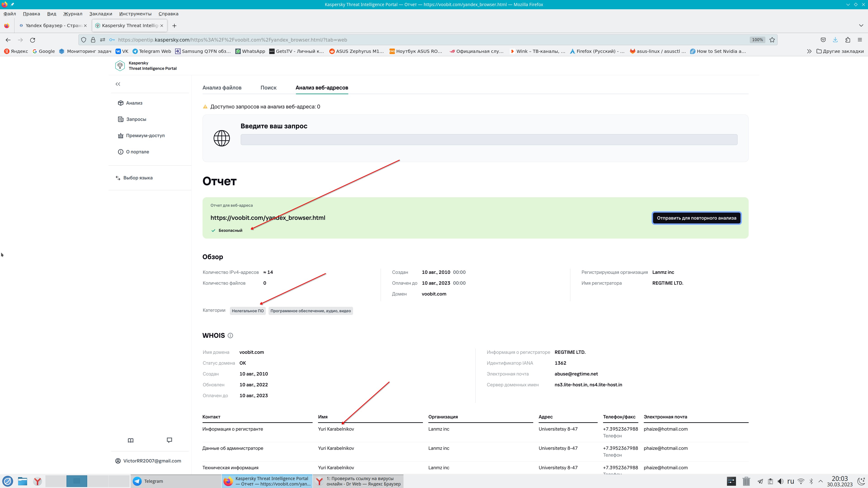The width and height of the screenshot is (868, 488).
Task: Collapse the sidebar with double chevron icon
Action: [118, 84]
